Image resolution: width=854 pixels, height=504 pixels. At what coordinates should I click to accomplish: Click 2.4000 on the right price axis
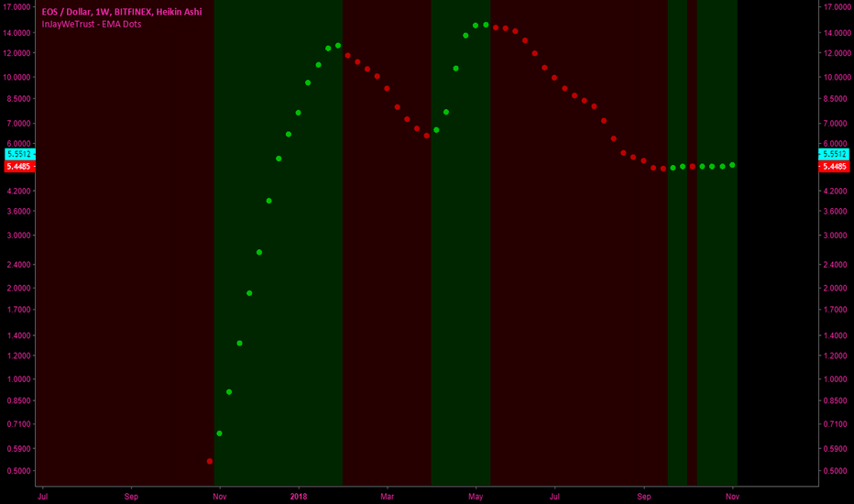point(836,264)
